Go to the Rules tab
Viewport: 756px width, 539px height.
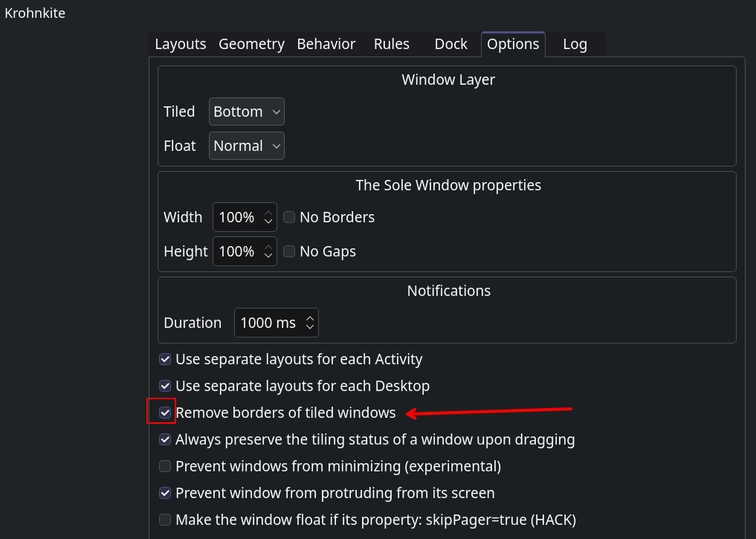[x=391, y=45]
